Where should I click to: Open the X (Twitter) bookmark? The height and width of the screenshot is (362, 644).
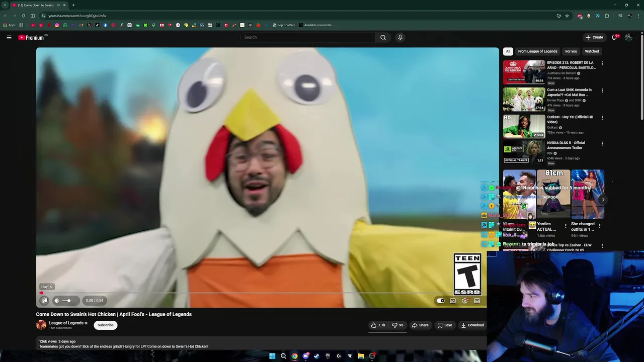pyautogui.click(x=89, y=25)
